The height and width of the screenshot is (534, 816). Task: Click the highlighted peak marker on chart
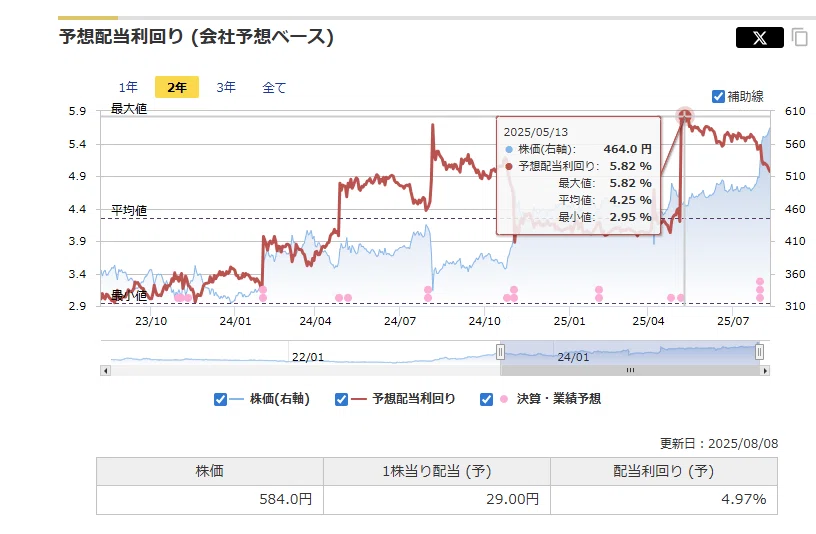coord(684,116)
